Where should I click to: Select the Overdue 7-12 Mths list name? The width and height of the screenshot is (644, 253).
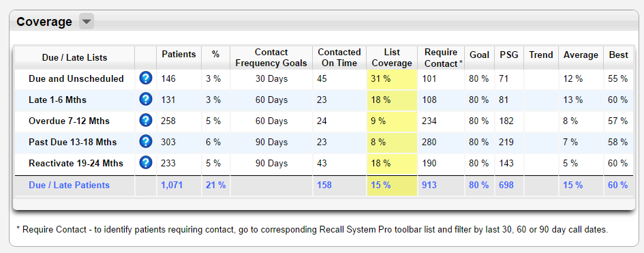tap(69, 121)
